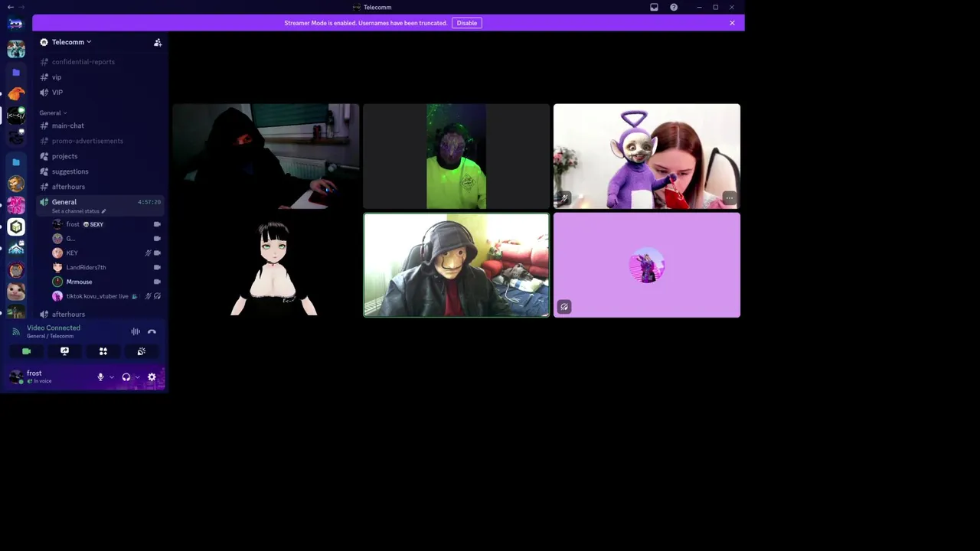Toggle headphone deafen
Viewport: 980px width, 551px height.
(126, 377)
